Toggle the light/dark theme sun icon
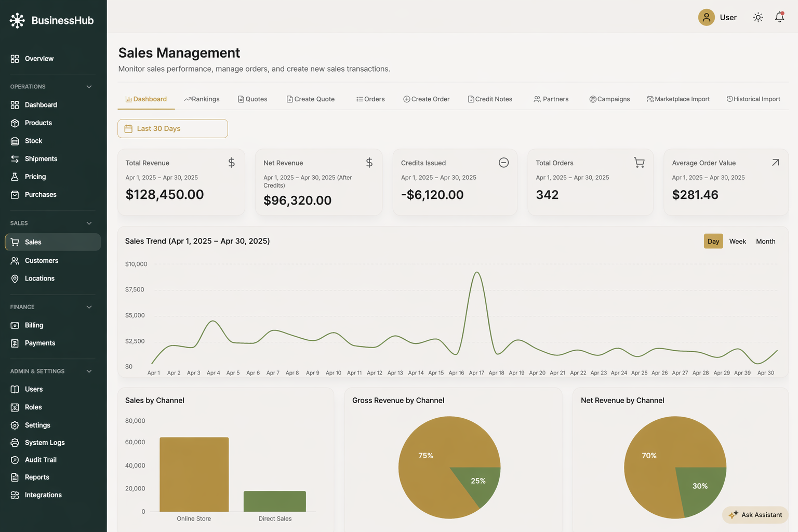798x532 pixels. click(758, 17)
